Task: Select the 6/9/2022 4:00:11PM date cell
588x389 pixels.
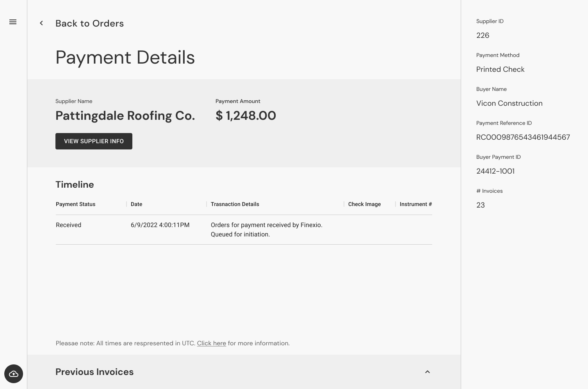Action: pos(160,225)
